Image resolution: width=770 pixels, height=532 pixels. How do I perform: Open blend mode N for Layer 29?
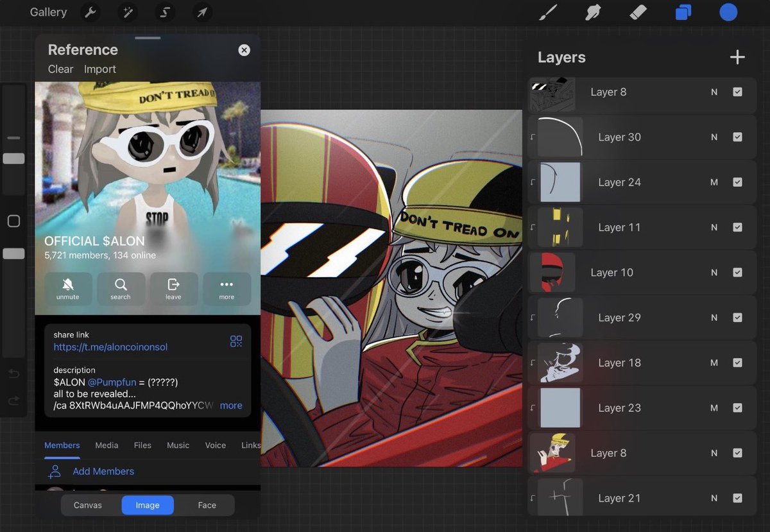[714, 318]
